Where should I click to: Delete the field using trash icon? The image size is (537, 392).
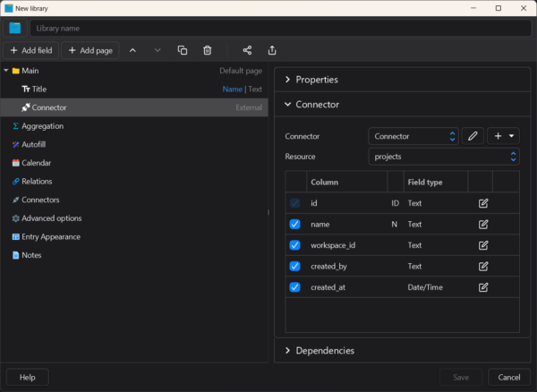(207, 50)
